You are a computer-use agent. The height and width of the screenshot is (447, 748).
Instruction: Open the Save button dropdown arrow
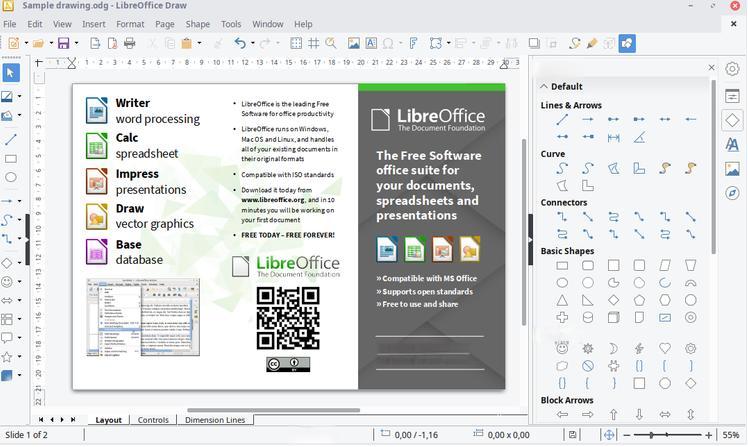pos(76,43)
